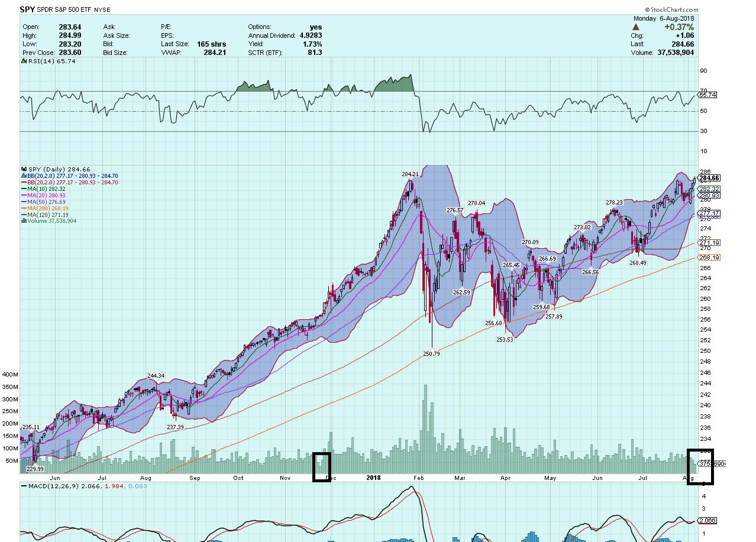
Task: Click the 237.39 price label
Action: pos(175,427)
